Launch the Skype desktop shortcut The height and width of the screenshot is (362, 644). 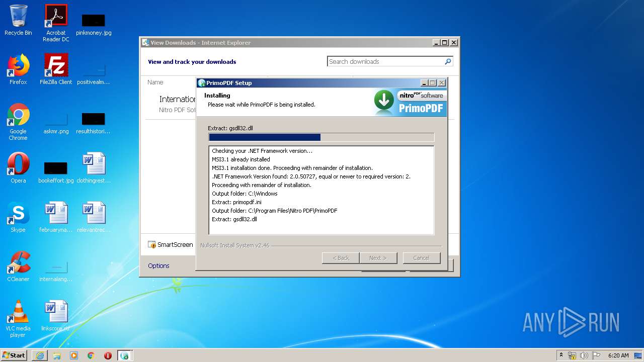tap(18, 217)
